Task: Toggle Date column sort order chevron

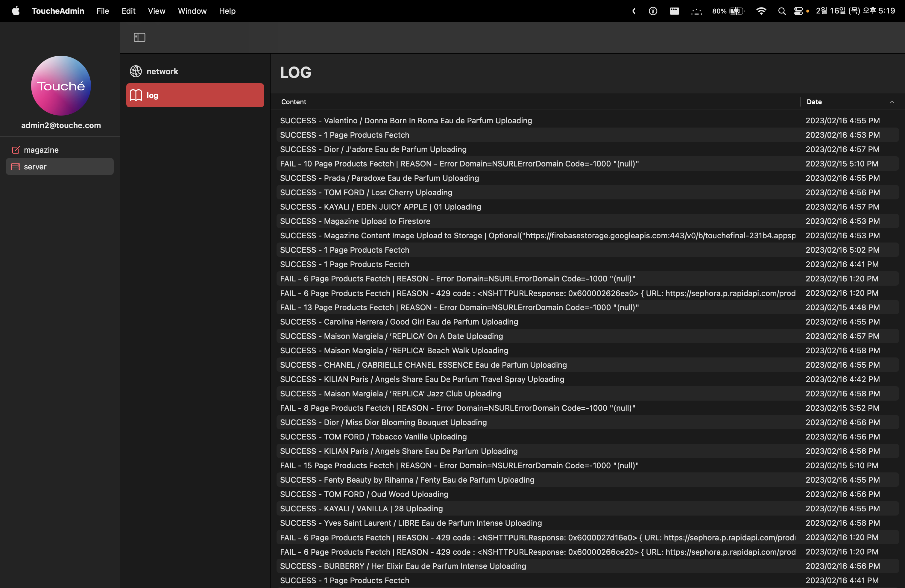Action: [892, 102]
